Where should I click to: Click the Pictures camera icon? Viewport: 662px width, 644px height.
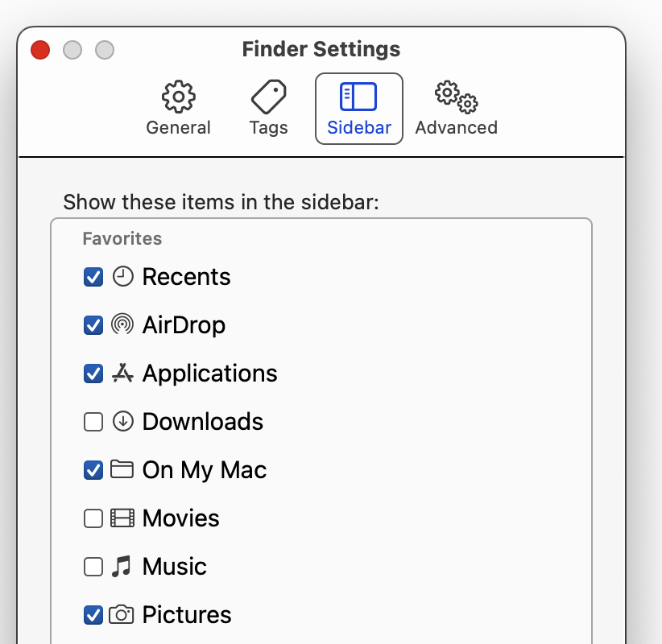pyautogui.click(x=122, y=615)
